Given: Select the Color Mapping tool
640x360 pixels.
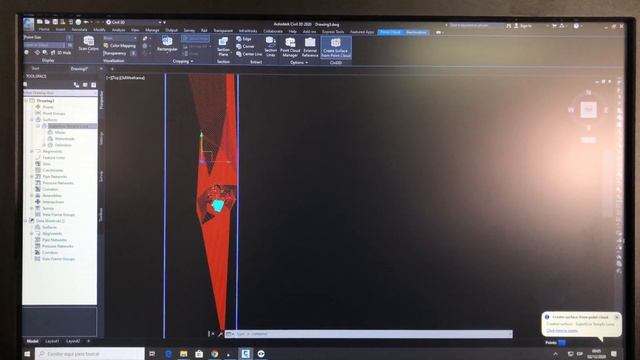Looking at the screenshot, I should [120, 46].
